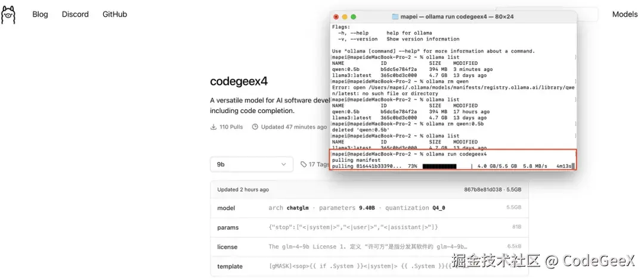Image resolution: width=644 pixels, height=278 pixels.
Task: Click the codegeex4 model title
Action: [x=239, y=81]
